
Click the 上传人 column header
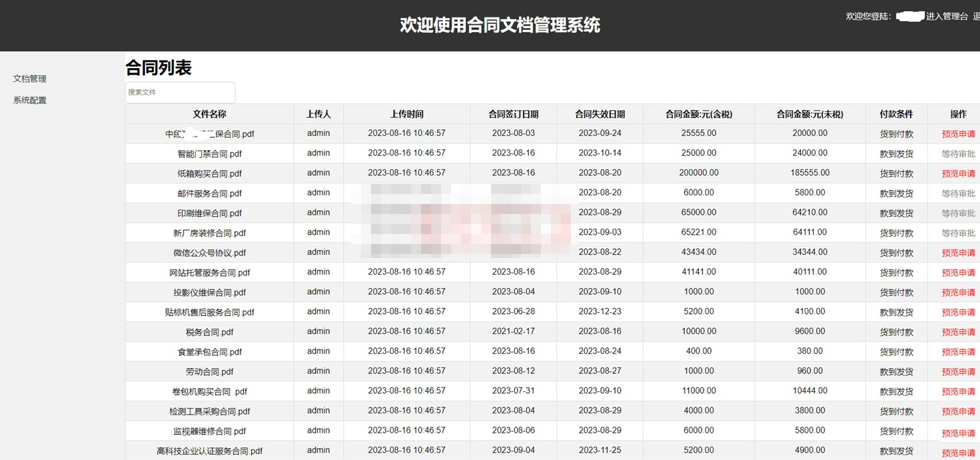318,114
